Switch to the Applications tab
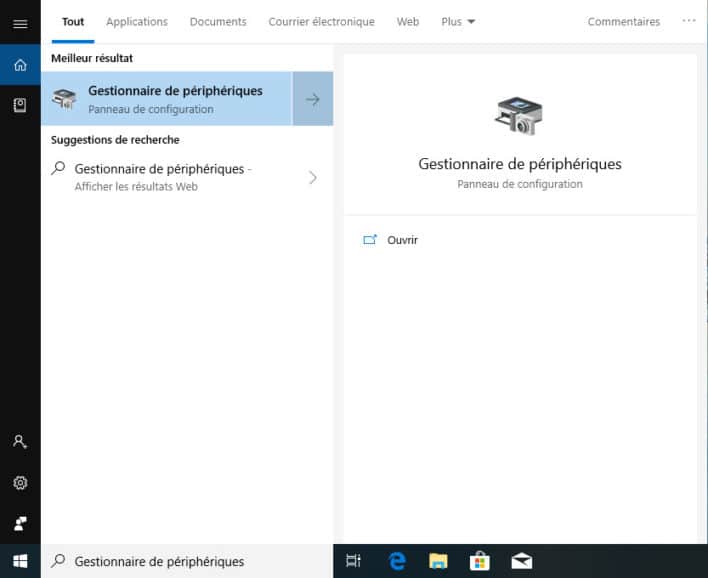The width and height of the screenshot is (708, 578). click(137, 22)
